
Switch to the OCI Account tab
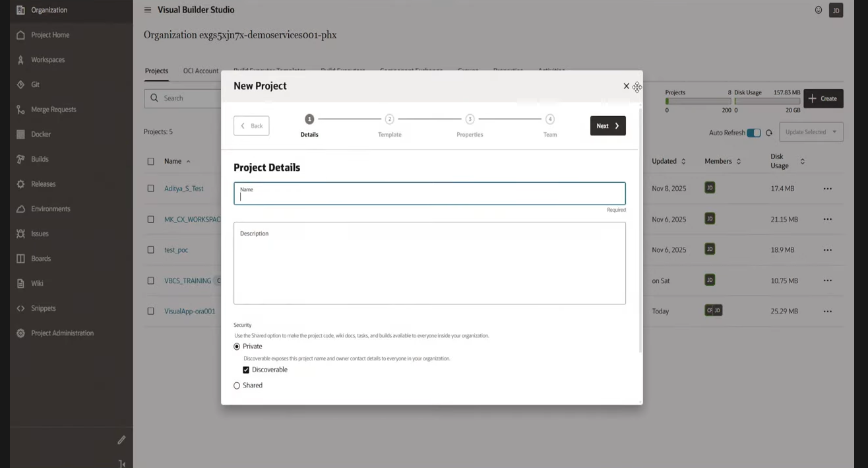pos(201,71)
